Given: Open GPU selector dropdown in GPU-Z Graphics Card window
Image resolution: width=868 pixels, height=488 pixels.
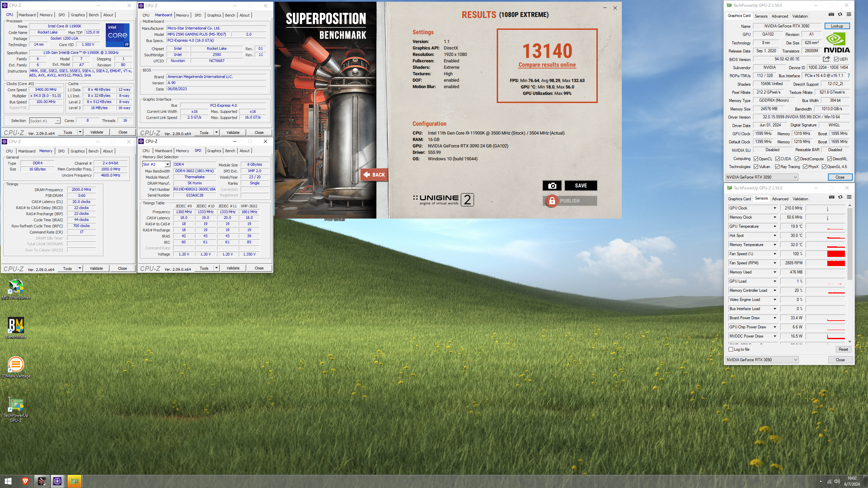Looking at the screenshot, I should point(762,177).
